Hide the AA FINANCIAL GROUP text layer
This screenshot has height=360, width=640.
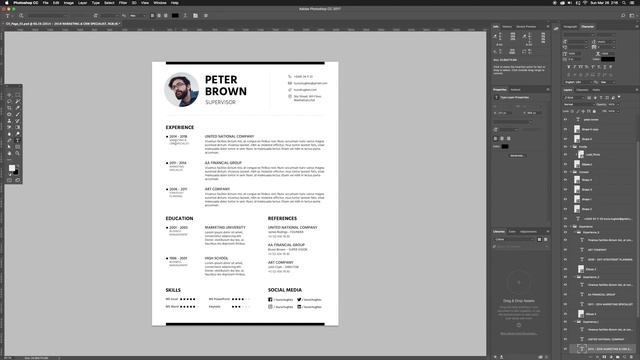click(x=565, y=294)
